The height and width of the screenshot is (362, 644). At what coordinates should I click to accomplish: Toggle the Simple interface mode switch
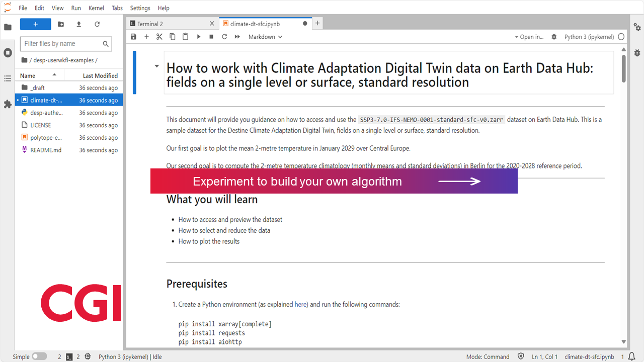point(39,356)
